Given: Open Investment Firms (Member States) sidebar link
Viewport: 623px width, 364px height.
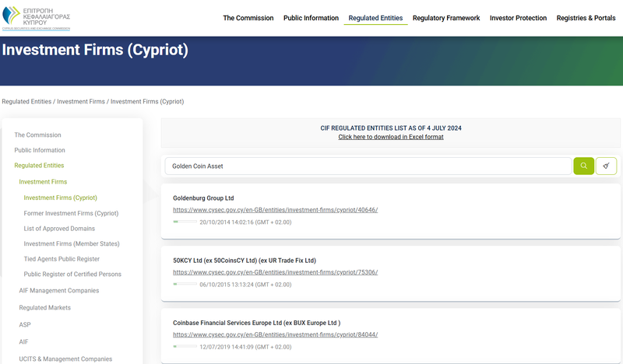Looking at the screenshot, I should [72, 243].
